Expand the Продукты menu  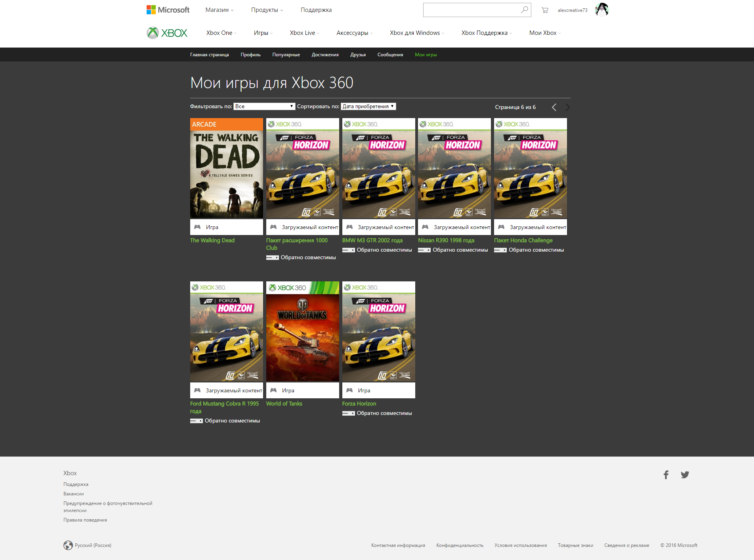(x=267, y=10)
